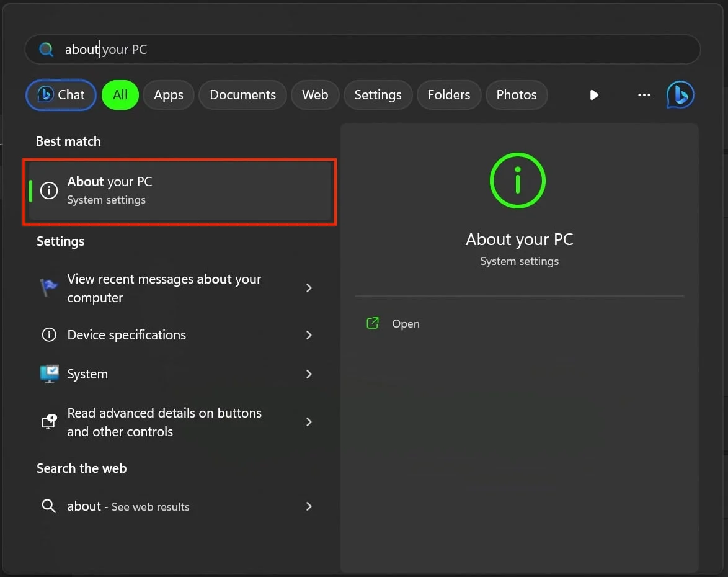The image size is (728, 577).
Task: Open the About your PC best match
Action: coord(180,190)
